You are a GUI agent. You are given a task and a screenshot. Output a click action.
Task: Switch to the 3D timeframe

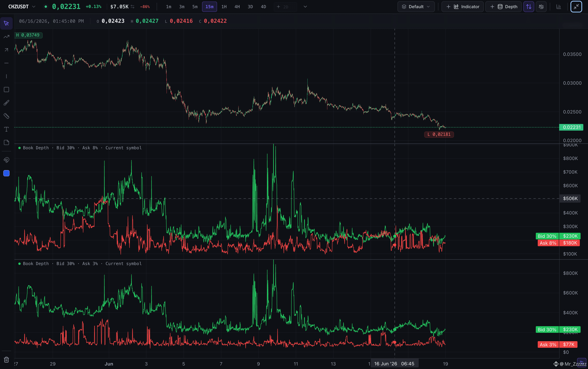(x=250, y=7)
